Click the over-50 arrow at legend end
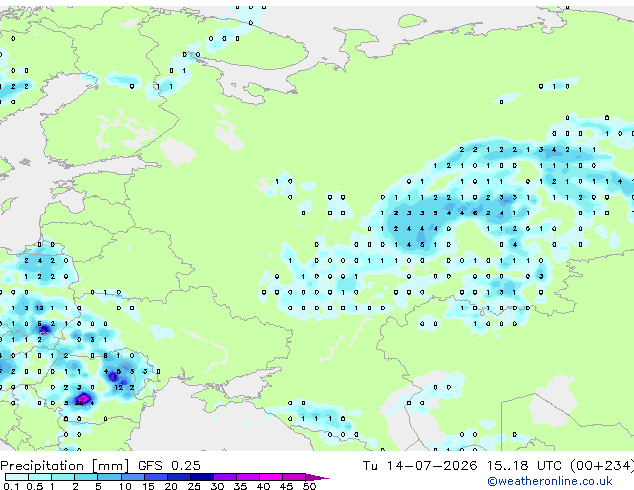Image resolution: width=634 pixels, height=490 pixels. [317, 477]
